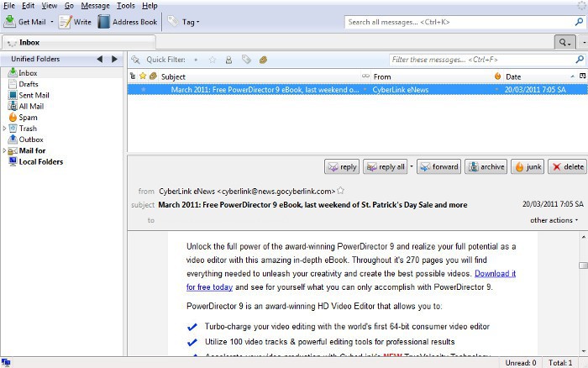
Task: Click the message pane scrollbar thumb
Action: point(583,265)
